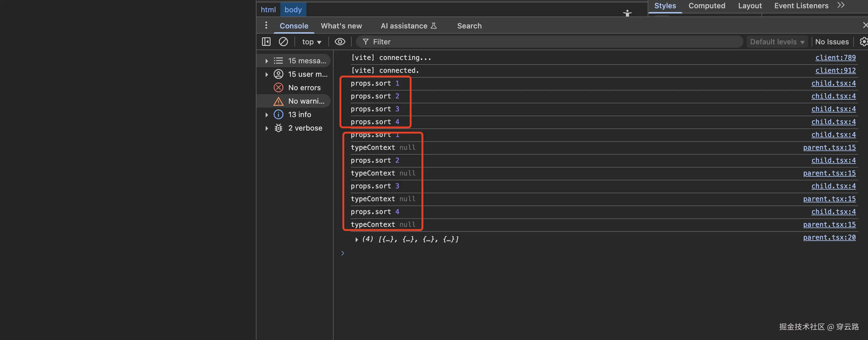Open the client:789 source link
The image size is (868, 340).
tap(835, 57)
